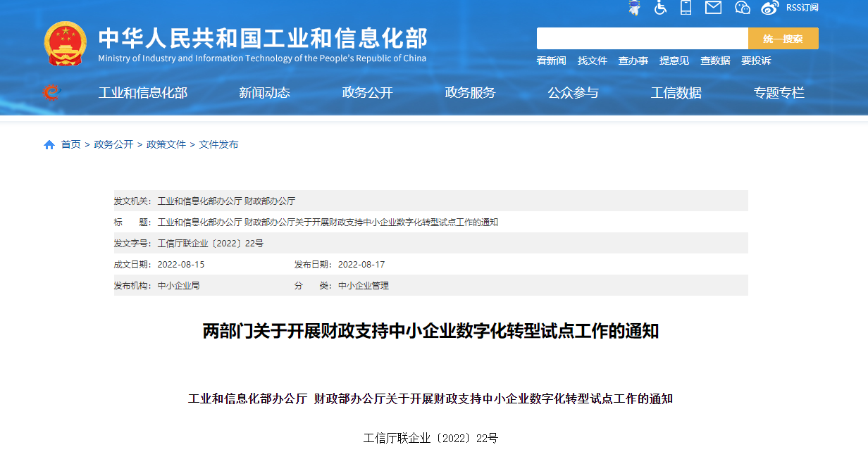Click the 查数据 quick link
This screenshot has width=868, height=452.
point(714,61)
